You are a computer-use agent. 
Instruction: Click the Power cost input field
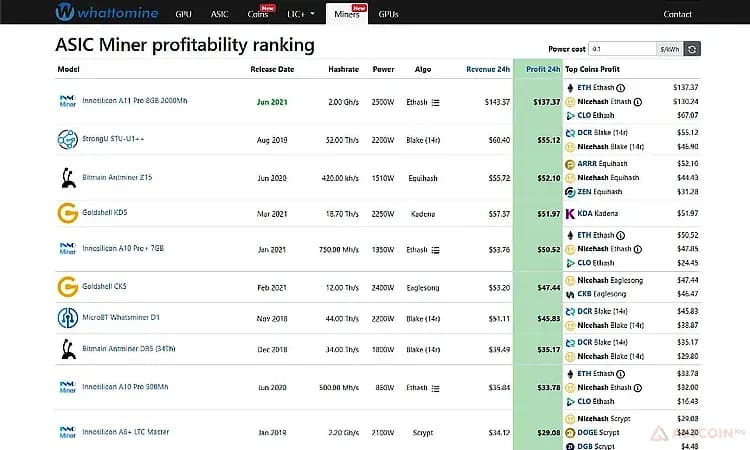pyautogui.click(x=622, y=49)
